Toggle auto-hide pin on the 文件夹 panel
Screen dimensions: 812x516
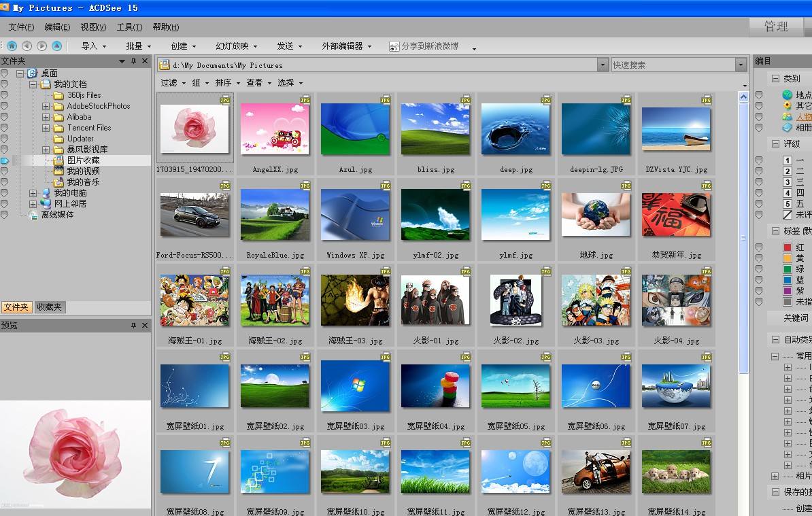pos(135,60)
